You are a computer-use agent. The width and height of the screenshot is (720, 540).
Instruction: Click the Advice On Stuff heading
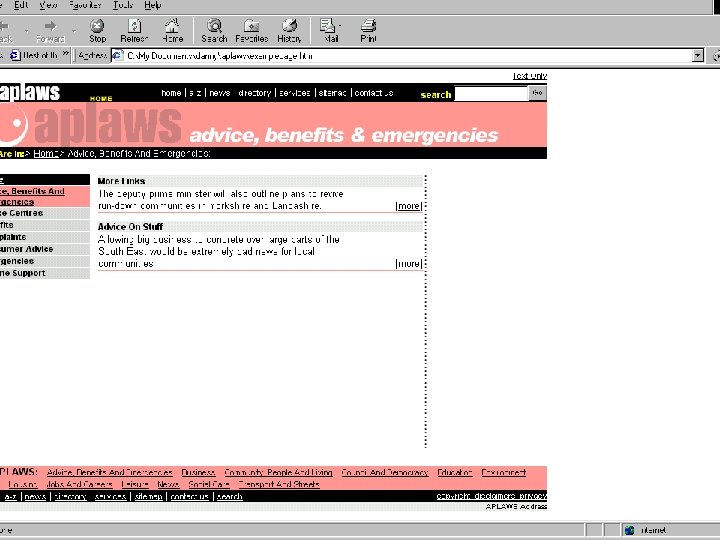pyautogui.click(x=130, y=226)
